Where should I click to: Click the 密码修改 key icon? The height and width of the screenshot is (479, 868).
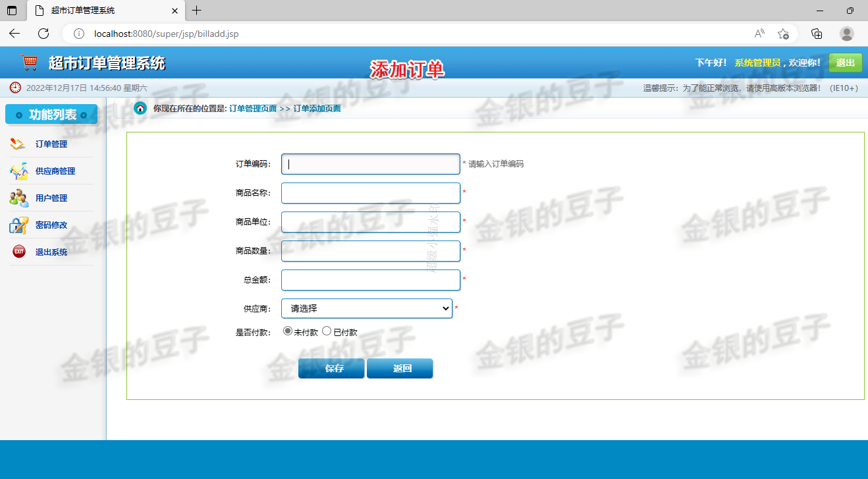(18, 224)
